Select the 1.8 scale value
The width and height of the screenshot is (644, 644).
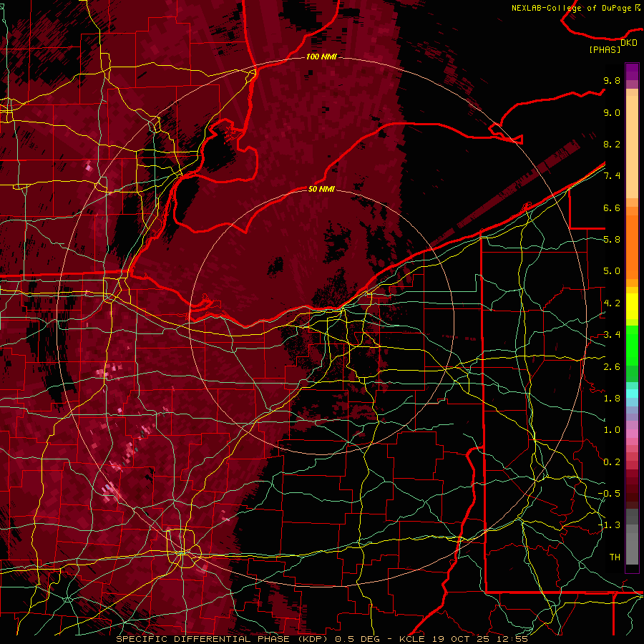pos(612,399)
